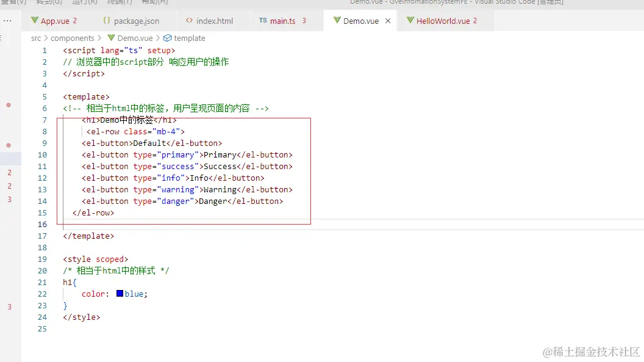The height and width of the screenshot is (362, 644).
Task: Click the <style scoped> tag line
Action: pyautogui.click(x=96, y=259)
